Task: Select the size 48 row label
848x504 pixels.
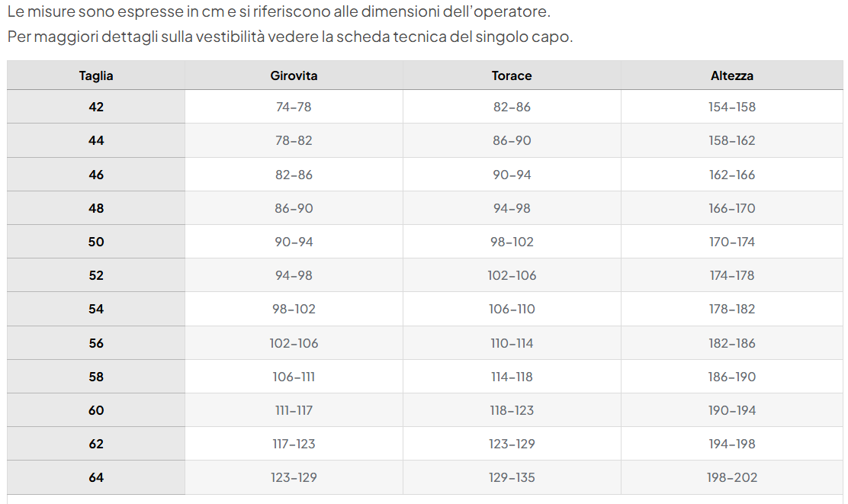Action: [96, 208]
